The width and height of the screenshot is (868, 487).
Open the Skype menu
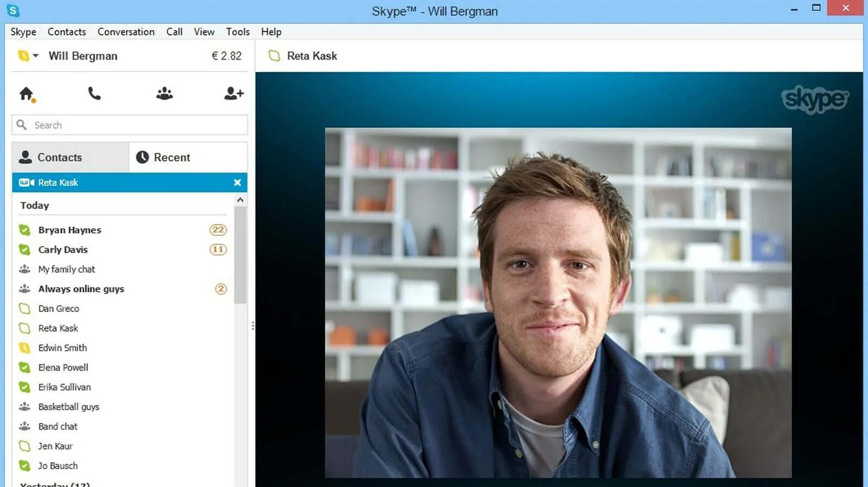pyautogui.click(x=23, y=32)
